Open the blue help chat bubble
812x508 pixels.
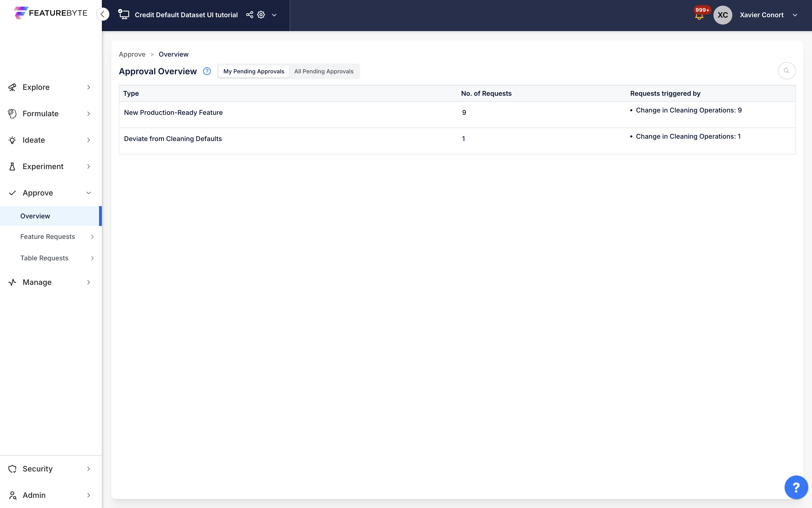click(x=796, y=487)
